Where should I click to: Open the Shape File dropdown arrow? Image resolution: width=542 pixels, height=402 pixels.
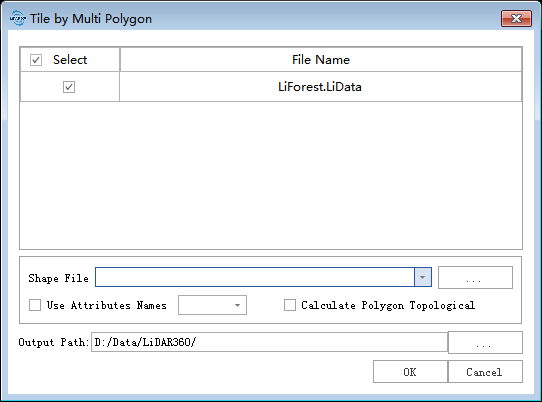[422, 277]
